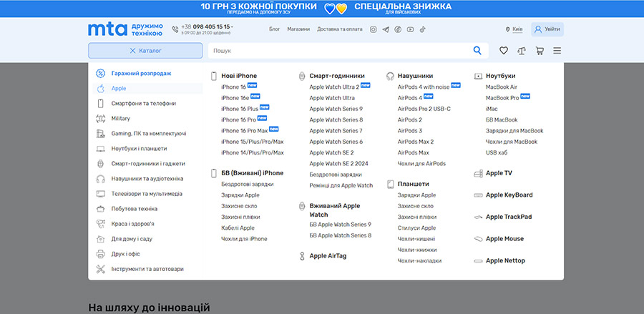Select Ноутбуки і планшети category

coord(140,149)
